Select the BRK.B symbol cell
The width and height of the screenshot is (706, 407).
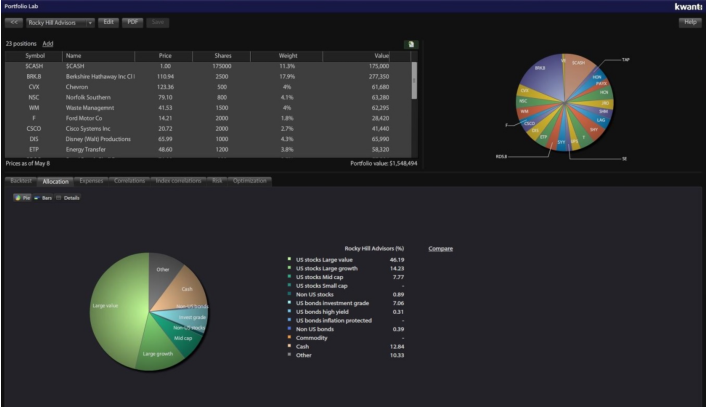(x=34, y=77)
